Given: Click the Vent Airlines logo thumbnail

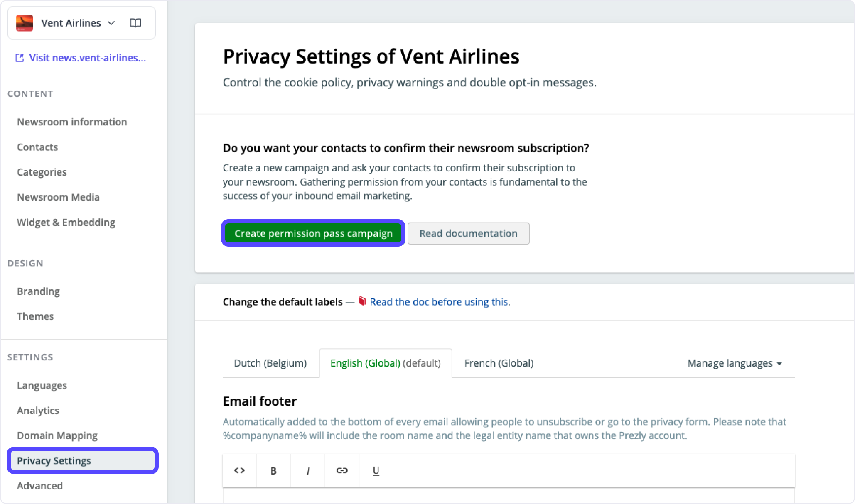Looking at the screenshot, I should (25, 23).
